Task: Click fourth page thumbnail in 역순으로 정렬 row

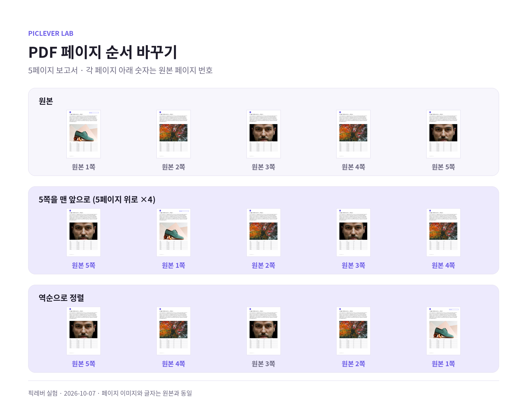Action: pos(353,331)
